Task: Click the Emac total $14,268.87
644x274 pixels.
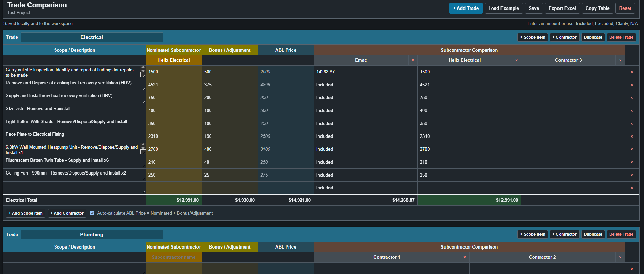Action: pyautogui.click(x=403, y=200)
